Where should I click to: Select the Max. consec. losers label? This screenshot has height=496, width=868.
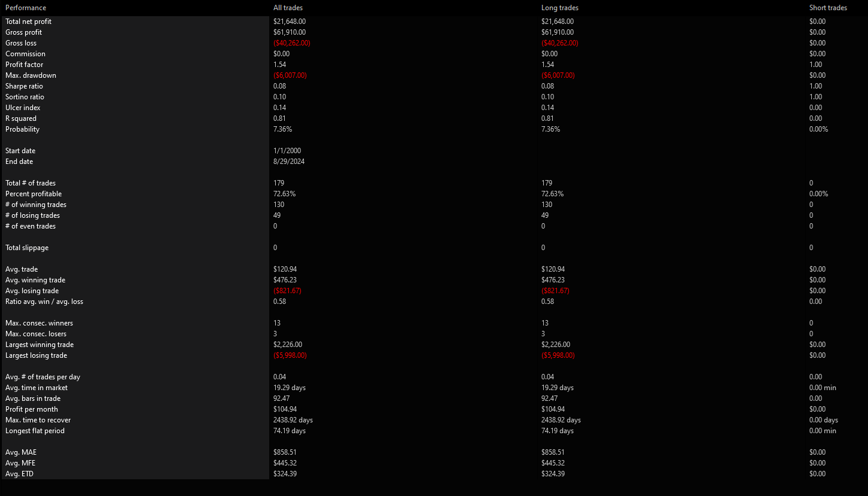(x=36, y=334)
